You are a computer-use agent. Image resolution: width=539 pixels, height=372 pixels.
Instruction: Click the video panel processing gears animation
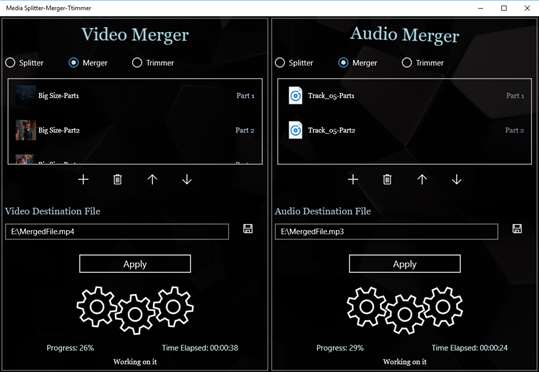click(x=135, y=310)
